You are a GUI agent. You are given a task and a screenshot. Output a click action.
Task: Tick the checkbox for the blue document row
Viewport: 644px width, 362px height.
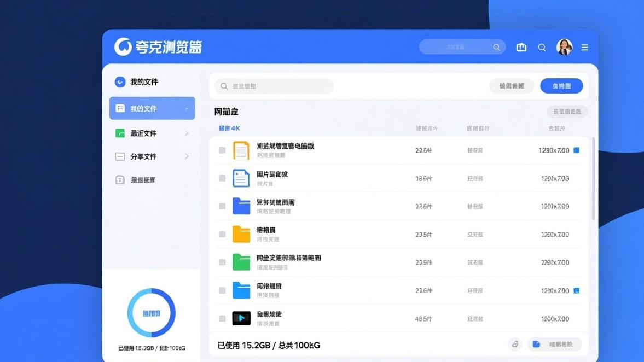(222, 178)
